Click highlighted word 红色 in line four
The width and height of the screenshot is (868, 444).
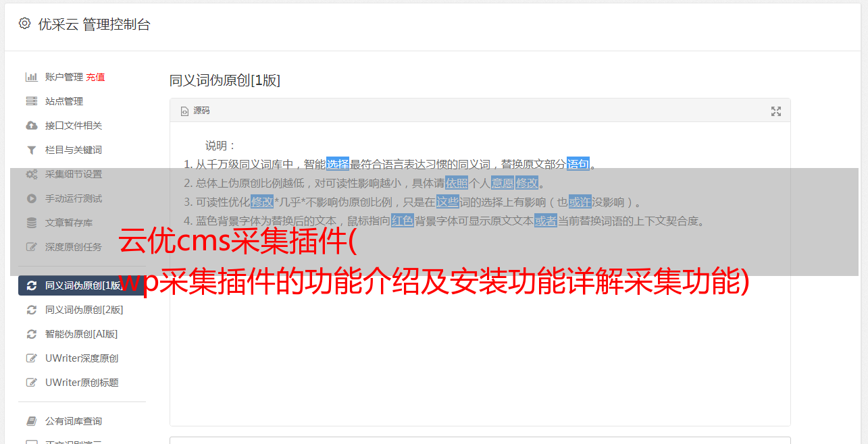403,221
